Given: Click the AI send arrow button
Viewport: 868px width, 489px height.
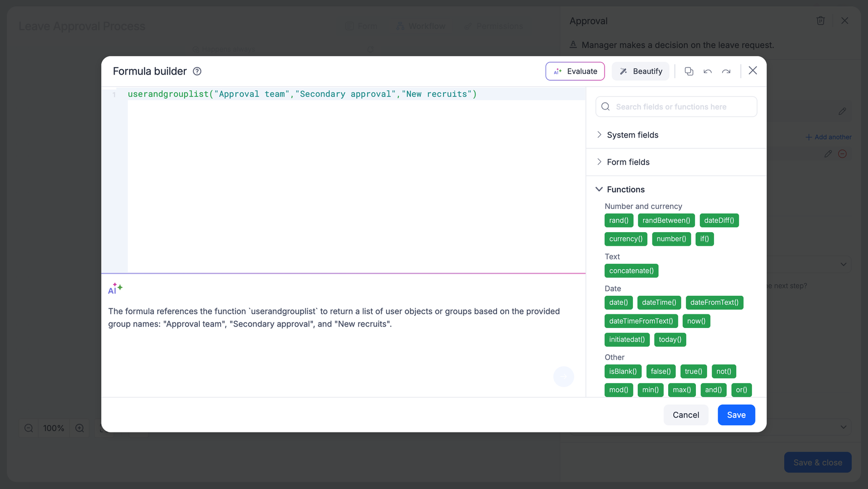Looking at the screenshot, I should pos(563,376).
